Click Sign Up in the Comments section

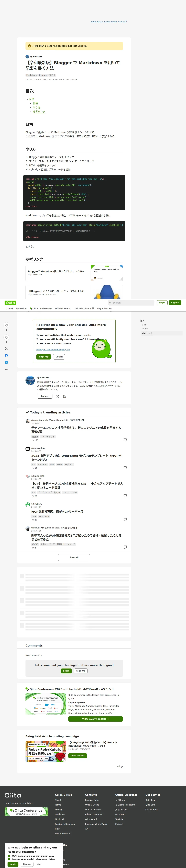[81, 671]
